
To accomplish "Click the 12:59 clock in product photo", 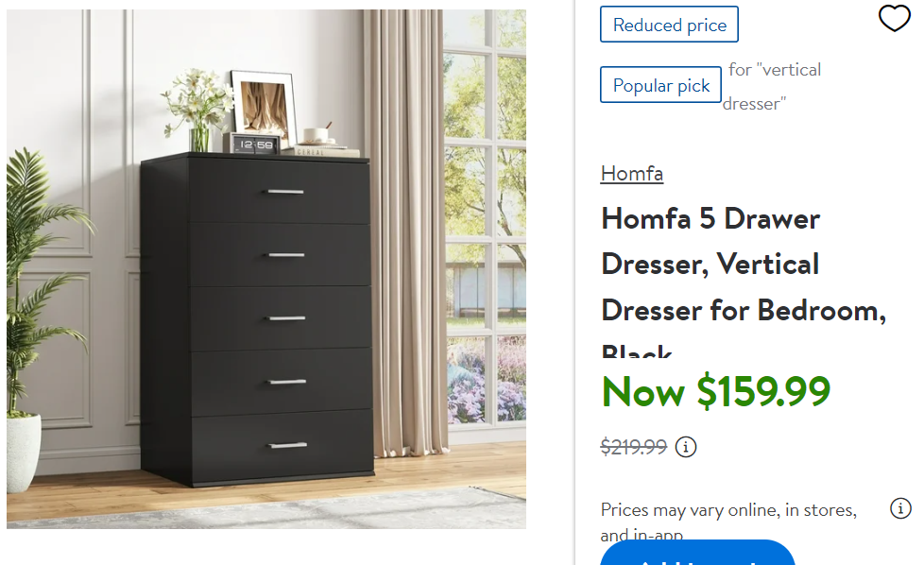I will pos(254,145).
